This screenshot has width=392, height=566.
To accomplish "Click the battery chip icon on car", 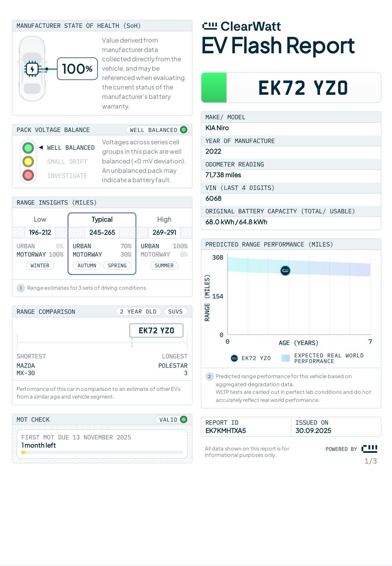I will pyautogui.click(x=32, y=69).
